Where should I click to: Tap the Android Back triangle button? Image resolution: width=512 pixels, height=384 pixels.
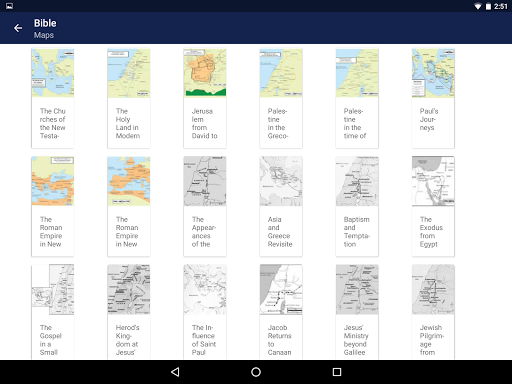[175, 372]
